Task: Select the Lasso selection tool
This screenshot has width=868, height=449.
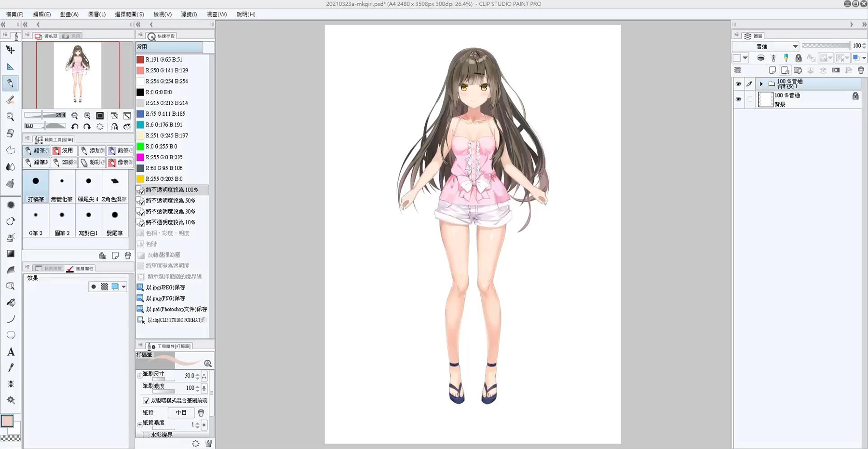Action: click(x=10, y=150)
